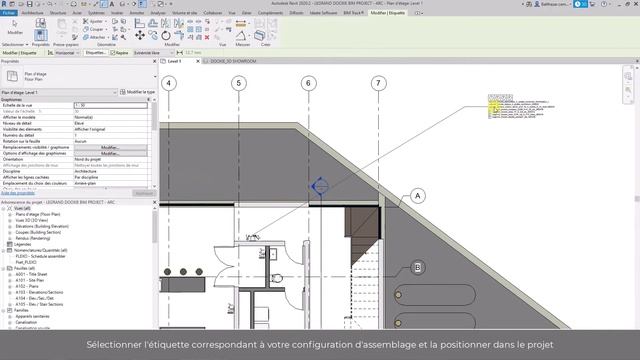Switch to the Level 1 view tab

(x=174, y=61)
